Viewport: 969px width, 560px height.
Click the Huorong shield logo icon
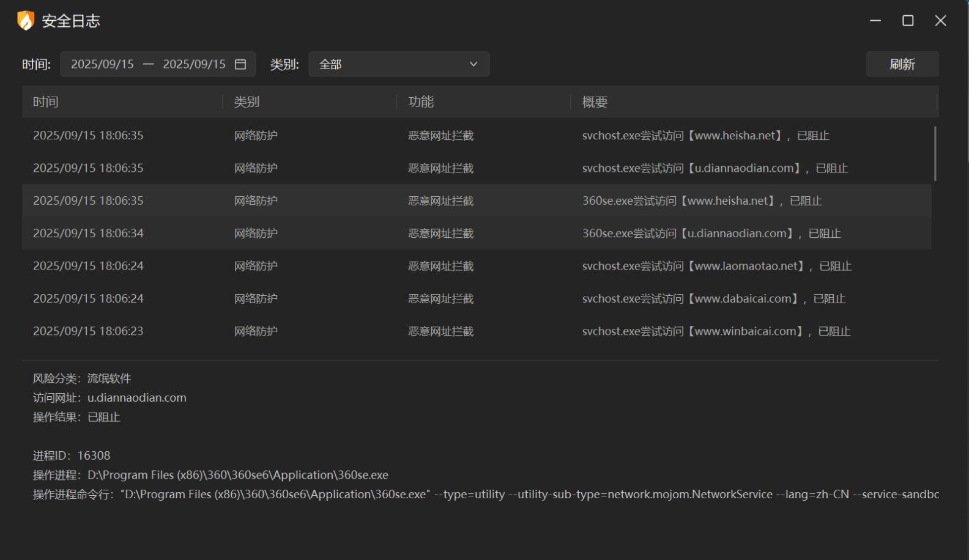(26, 21)
